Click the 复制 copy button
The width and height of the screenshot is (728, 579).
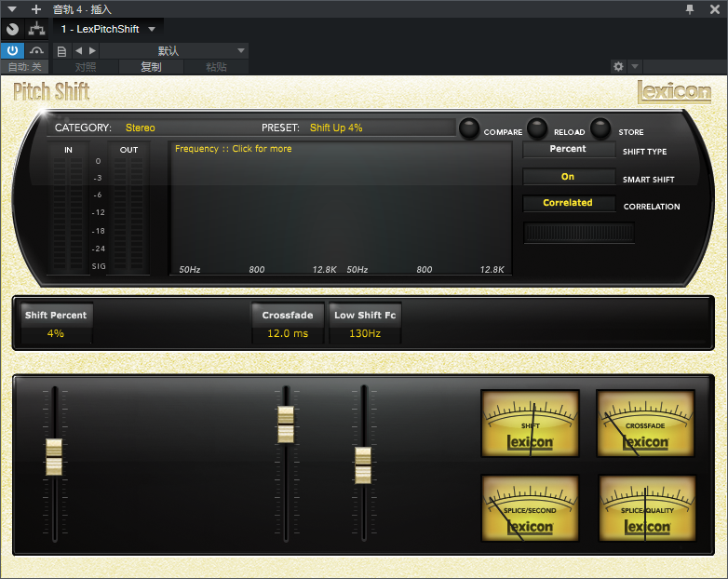point(151,67)
